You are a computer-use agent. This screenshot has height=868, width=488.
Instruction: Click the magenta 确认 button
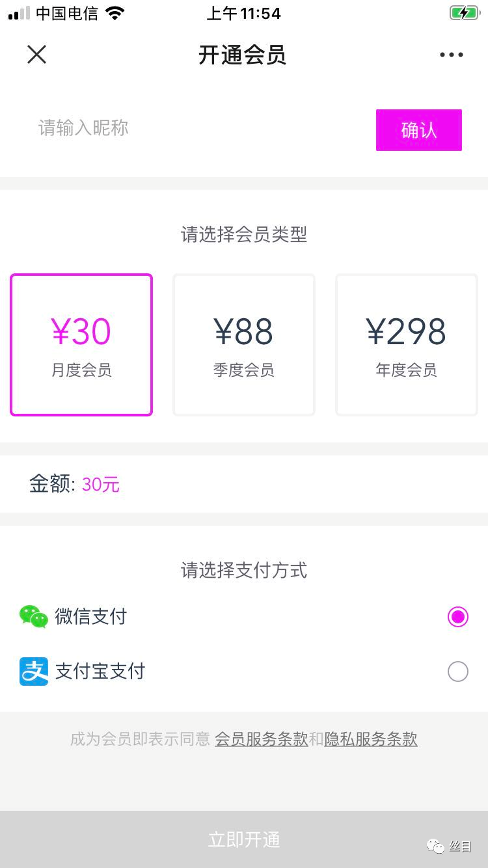pyautogui.click(x=419, y=130)
